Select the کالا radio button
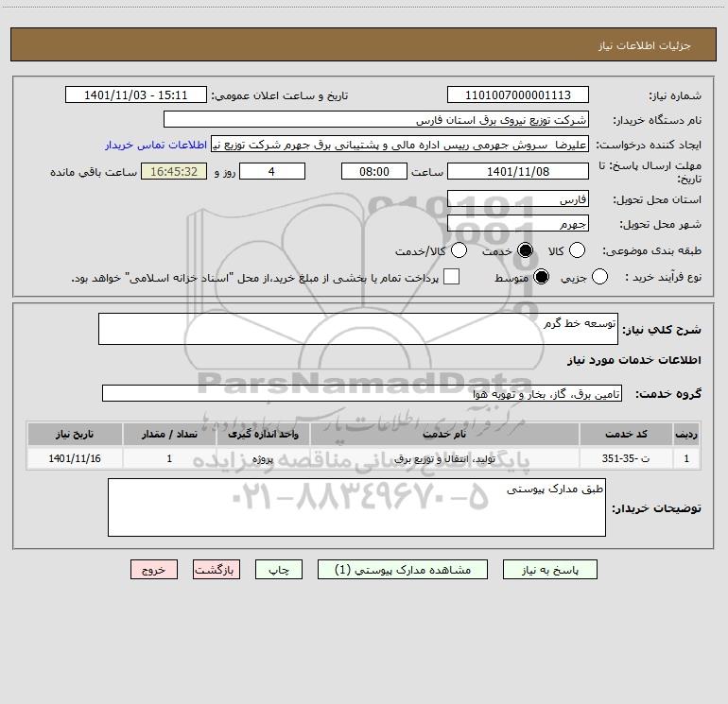728x704 pixels. point(577,250)
